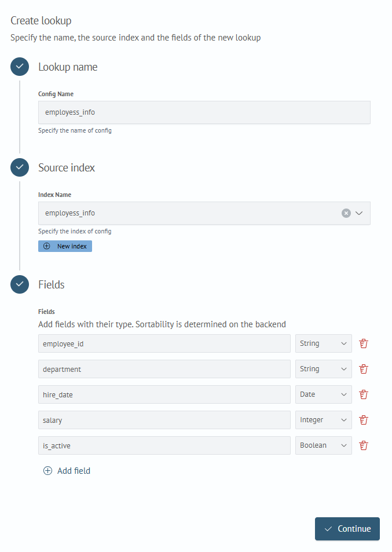The width and height of the screenshot is (392, 552).
Task: Edit the department field name input
Action: click(164, 369)
